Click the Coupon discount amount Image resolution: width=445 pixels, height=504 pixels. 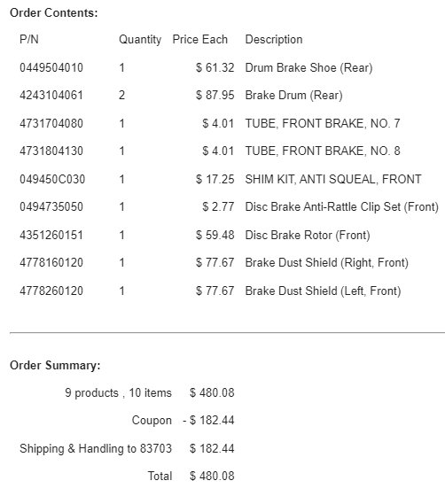[208, 420]
